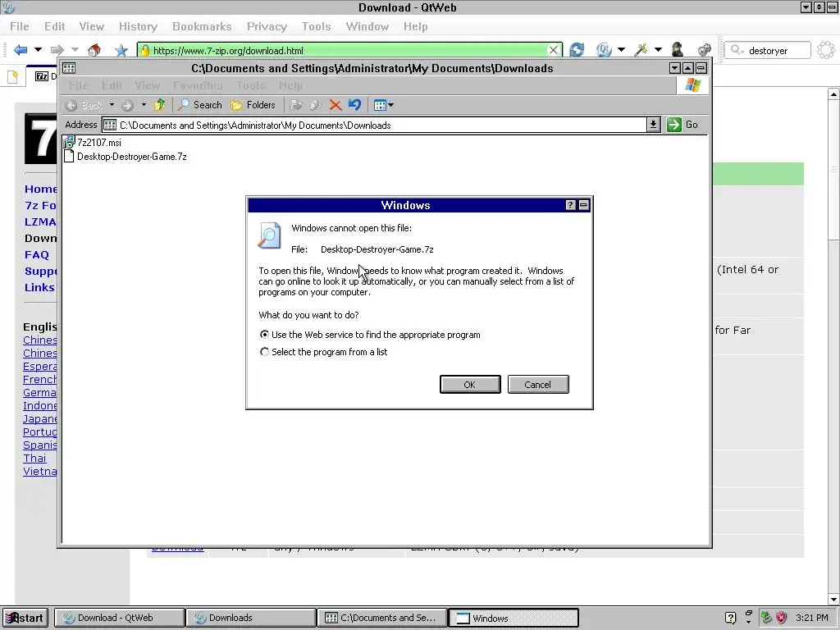840x630 pixels.
Task: Open the forward history dropdown arrow in QtWeb
Action: click(75, 50)
